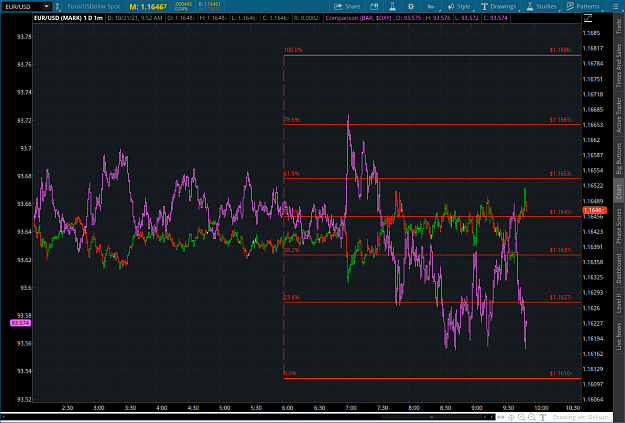Select the 61.8% Fibonacci level label

pos(291,173)
